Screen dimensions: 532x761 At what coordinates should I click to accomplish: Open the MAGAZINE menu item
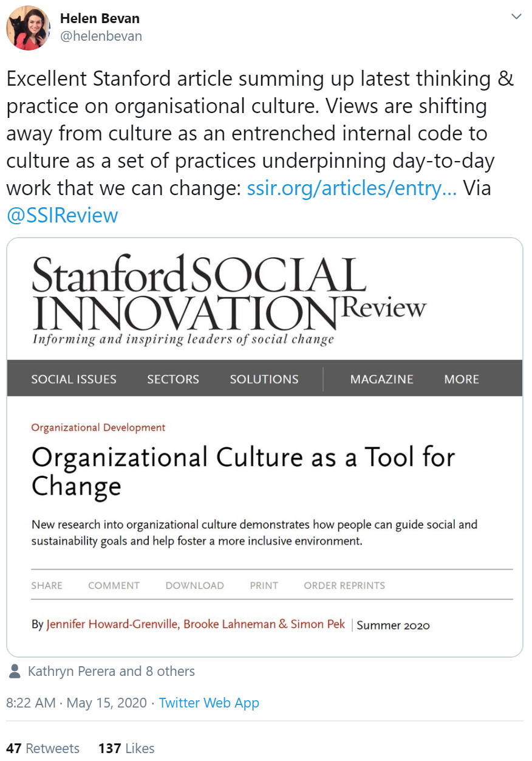[381, 379]
